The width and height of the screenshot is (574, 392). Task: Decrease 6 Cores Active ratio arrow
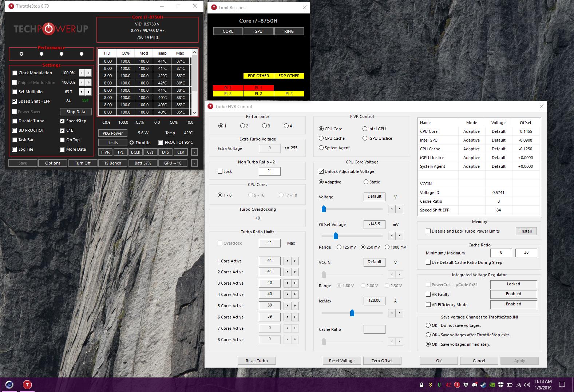click(x=288, y=317)
